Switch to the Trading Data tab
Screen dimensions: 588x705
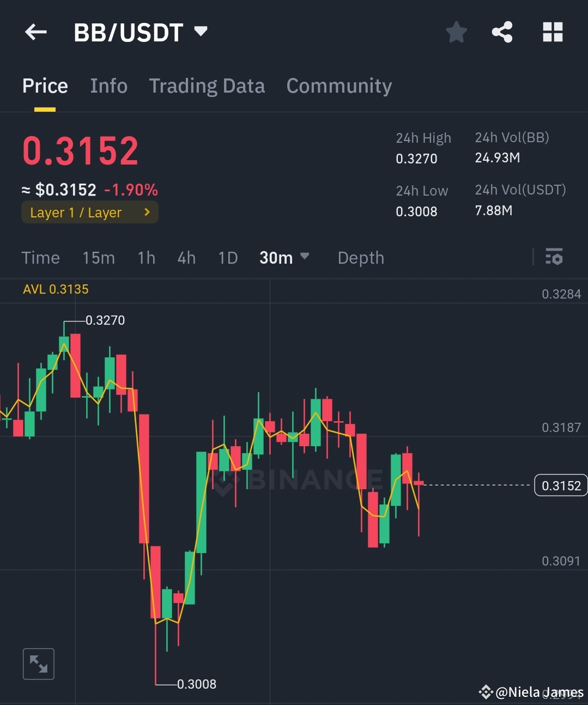(207, 86)
